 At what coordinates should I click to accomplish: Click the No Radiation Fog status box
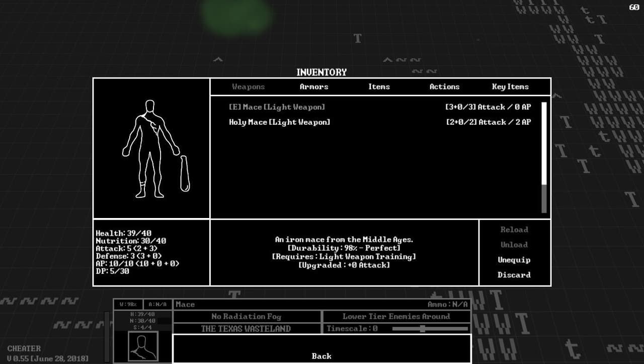(x=247, y=317)
